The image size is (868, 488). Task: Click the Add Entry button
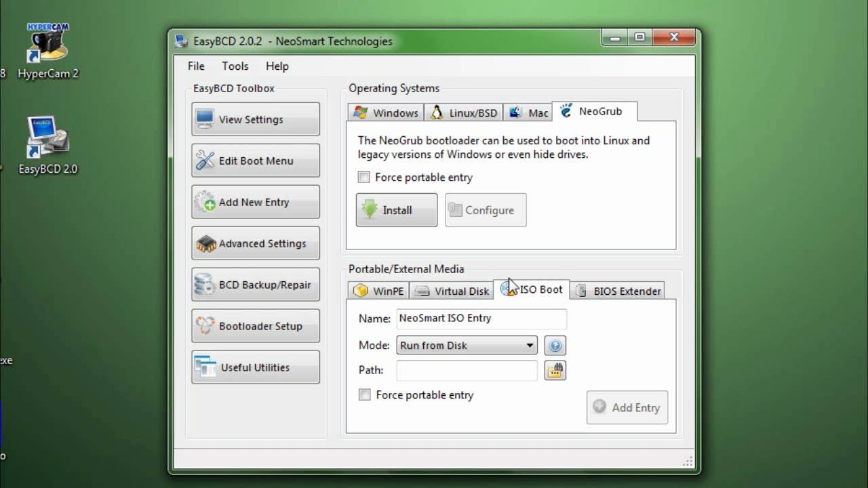tap(627, 407)
